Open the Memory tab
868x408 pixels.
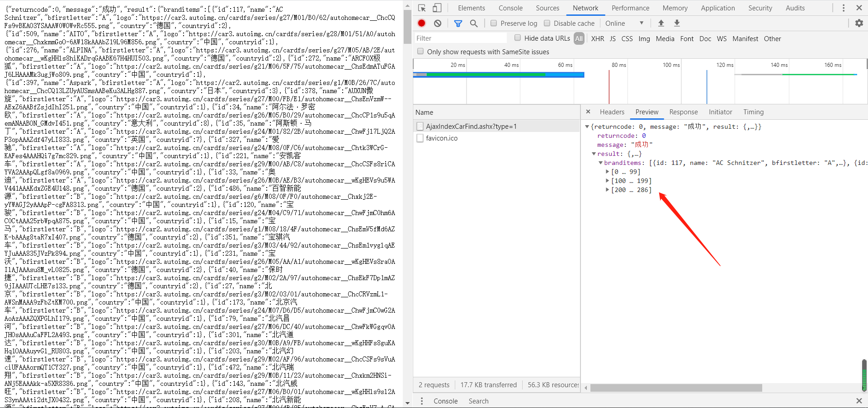click(x=675, y=8)
